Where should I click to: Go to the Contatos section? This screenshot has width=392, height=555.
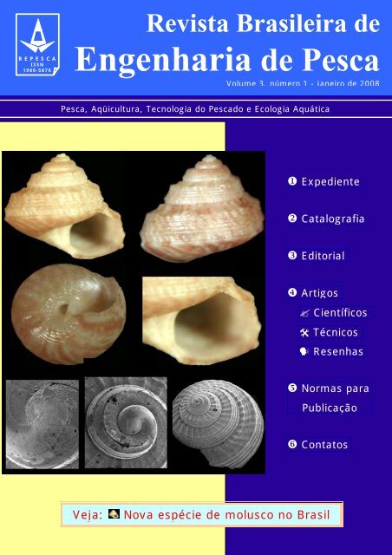pos(324,445)
